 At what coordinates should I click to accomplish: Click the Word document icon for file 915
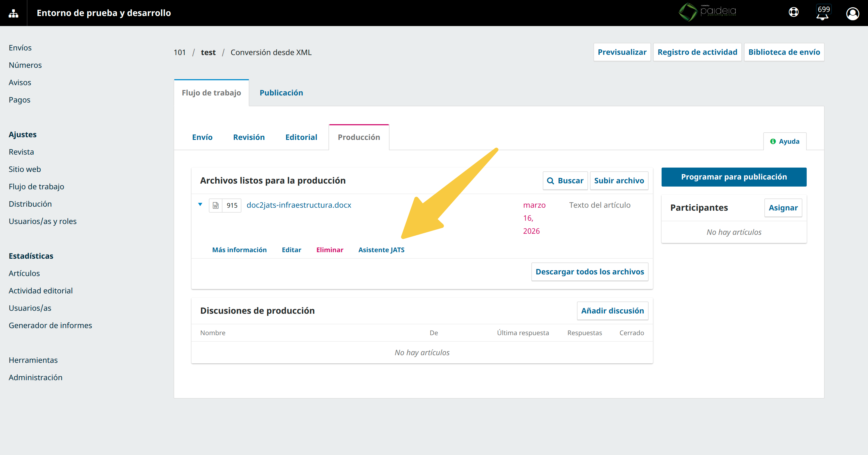click(216, 206)
